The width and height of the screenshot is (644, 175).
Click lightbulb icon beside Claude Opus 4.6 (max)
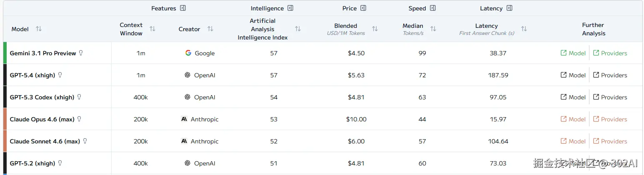click(79, 119)
